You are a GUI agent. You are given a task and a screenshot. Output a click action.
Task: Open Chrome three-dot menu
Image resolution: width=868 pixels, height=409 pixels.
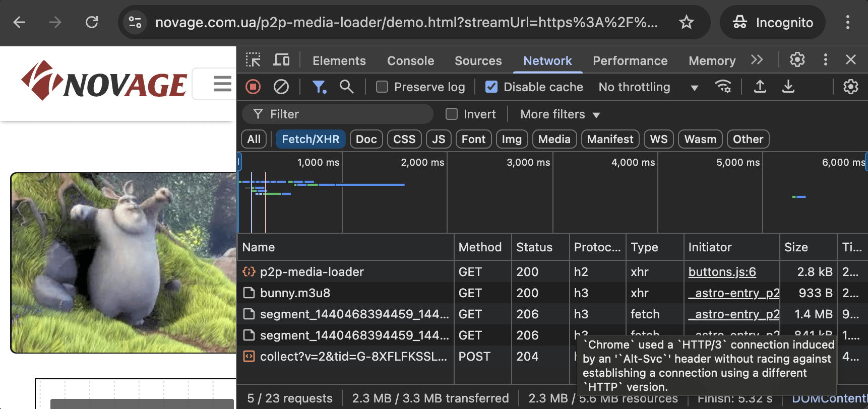tap(847, 22)
